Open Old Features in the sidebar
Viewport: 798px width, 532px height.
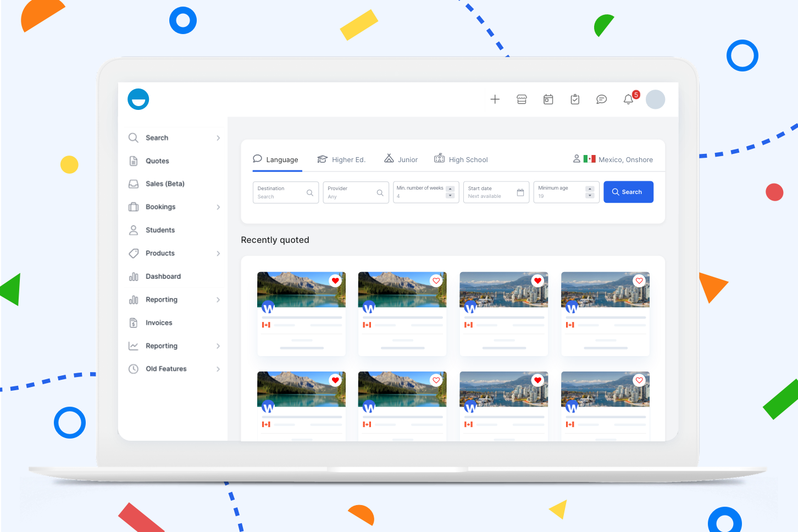tap(166, 369)
